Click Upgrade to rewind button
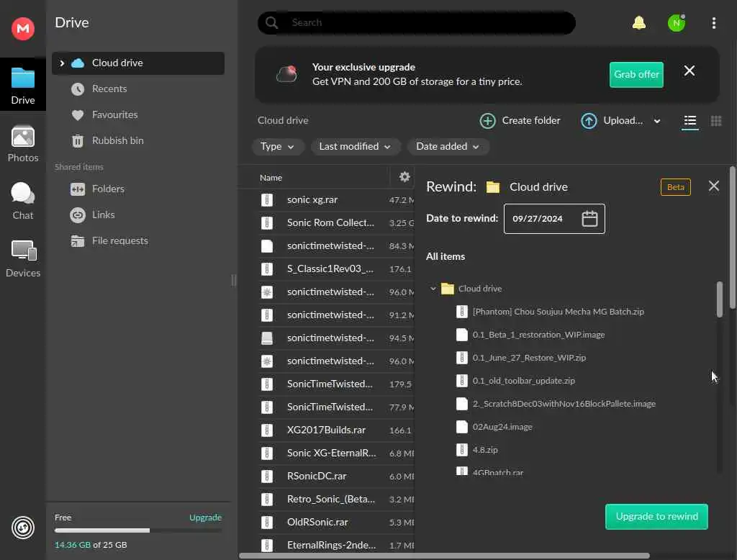The image size is (737, 560). 656,516
